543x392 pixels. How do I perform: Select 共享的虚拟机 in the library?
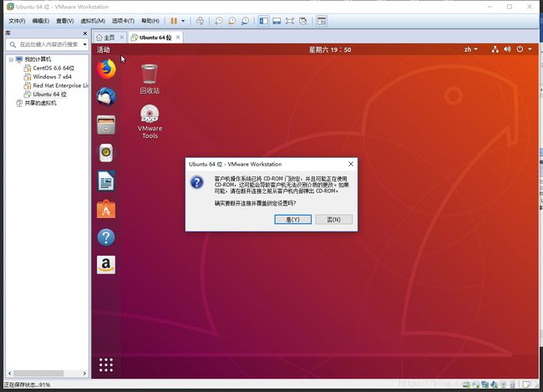40,103
